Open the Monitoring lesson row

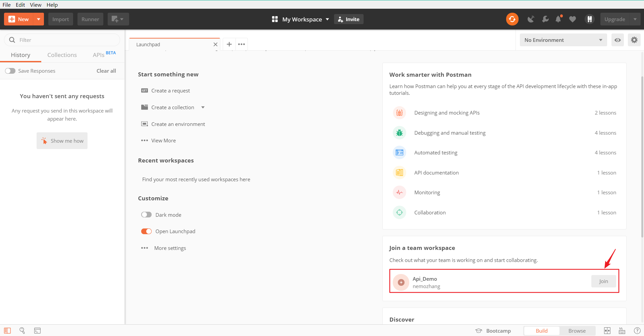coord(504,192)
